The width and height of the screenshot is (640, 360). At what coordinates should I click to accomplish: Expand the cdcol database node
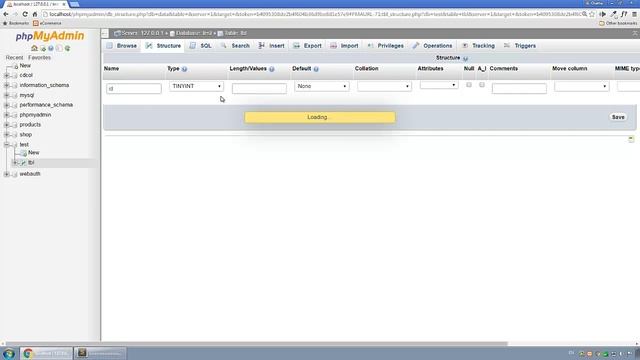pos(7,76)
